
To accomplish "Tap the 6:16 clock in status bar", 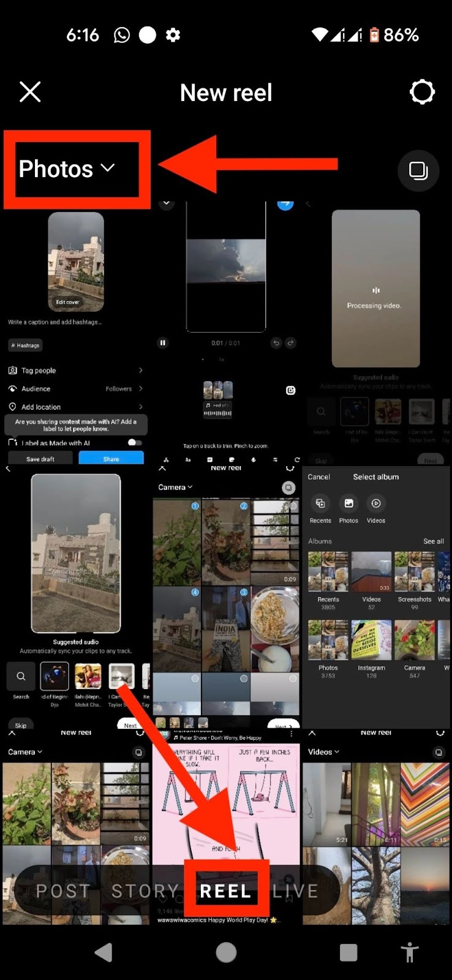I will click(83, 35).
